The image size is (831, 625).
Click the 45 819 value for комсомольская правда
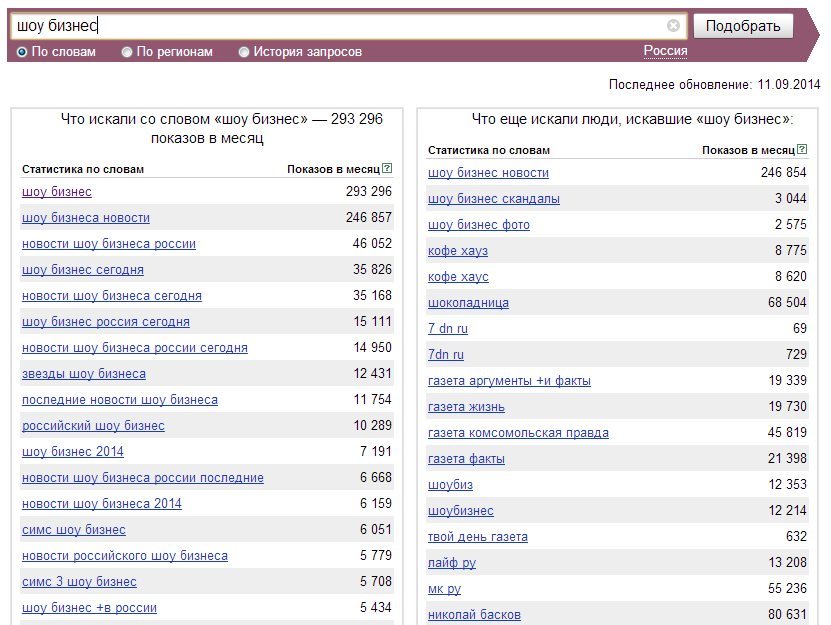point(787,432)
